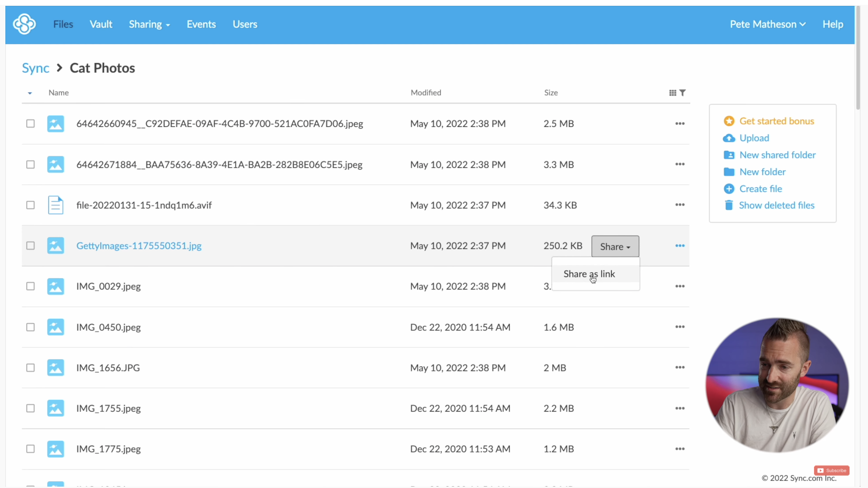Click the Sync.com cloud logo icon
Image resolution: width=868 pixels, height=488 pixels.
coord(24,24)
